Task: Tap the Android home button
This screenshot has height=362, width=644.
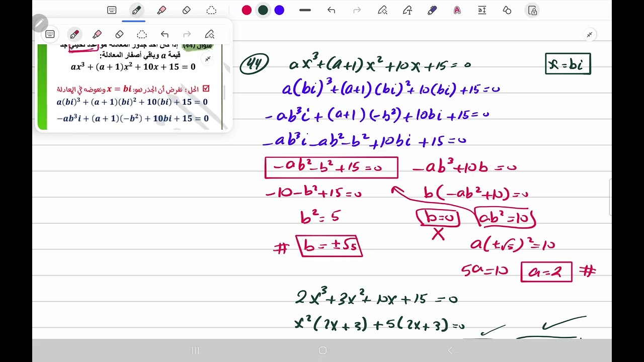Action: click(x=323, y=350)
